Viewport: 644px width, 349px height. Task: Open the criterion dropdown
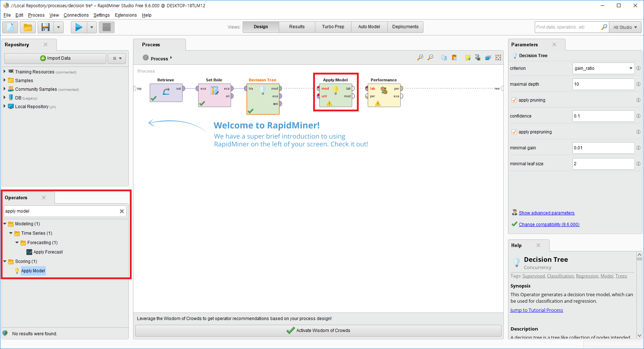604,68
